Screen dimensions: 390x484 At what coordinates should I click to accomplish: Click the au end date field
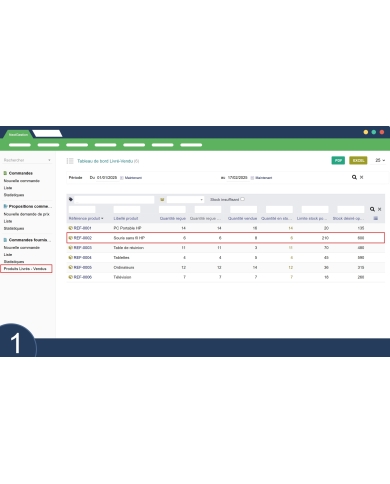click(x=238, y=178)
